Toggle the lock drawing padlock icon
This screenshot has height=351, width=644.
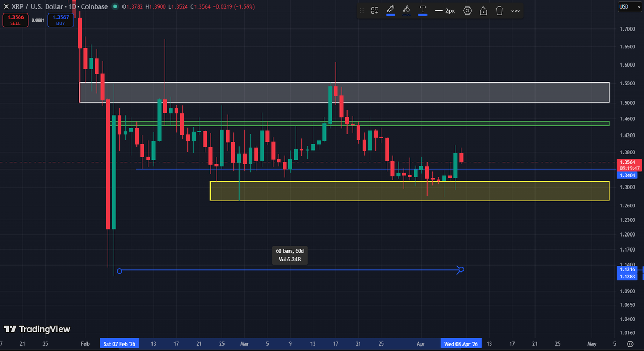point(483,11)
